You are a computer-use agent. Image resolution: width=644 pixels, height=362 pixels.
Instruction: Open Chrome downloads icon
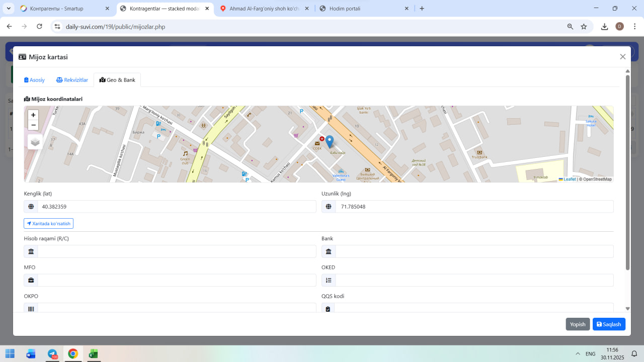click(x=605, y=27)
